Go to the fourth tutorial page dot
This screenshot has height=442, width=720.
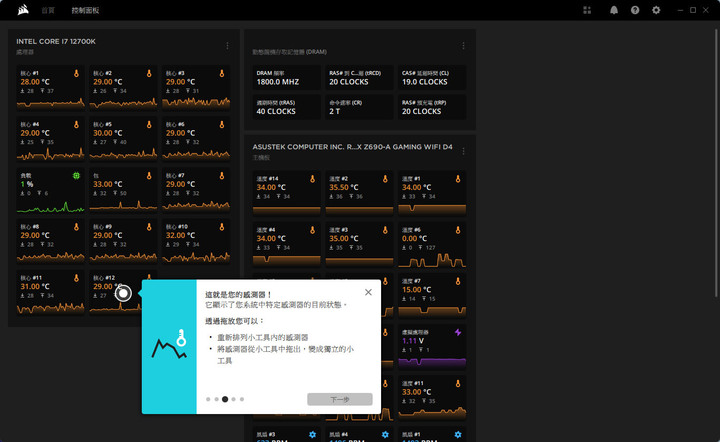tap(233, 399)
